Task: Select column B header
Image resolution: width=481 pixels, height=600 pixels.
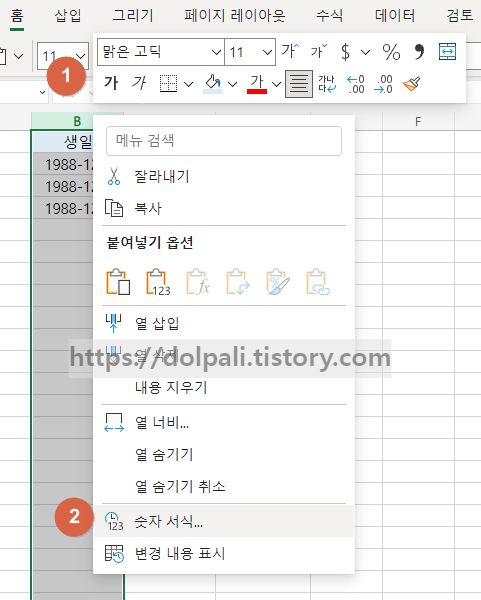Action: coord(77,121)
